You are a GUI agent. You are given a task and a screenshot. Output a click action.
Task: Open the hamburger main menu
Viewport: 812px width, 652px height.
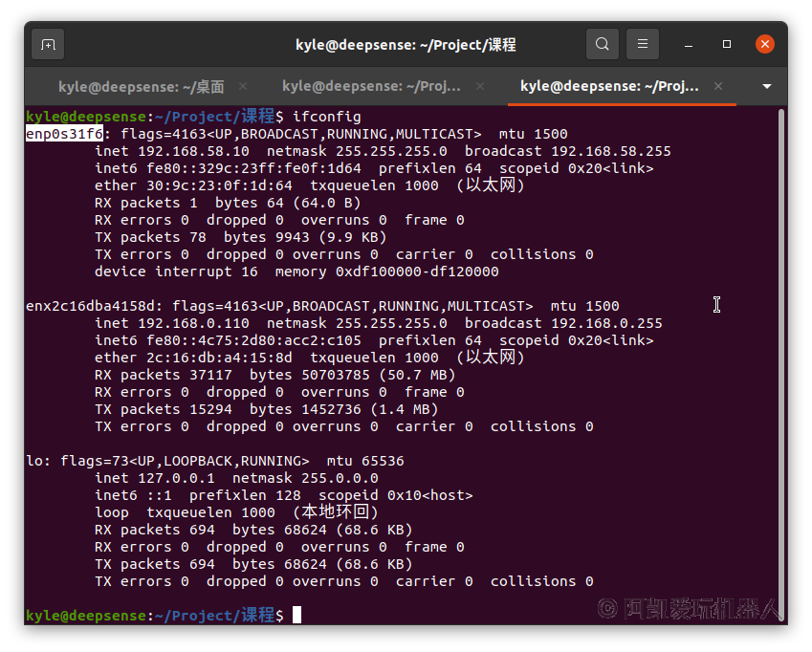click(x=644, y=44)
